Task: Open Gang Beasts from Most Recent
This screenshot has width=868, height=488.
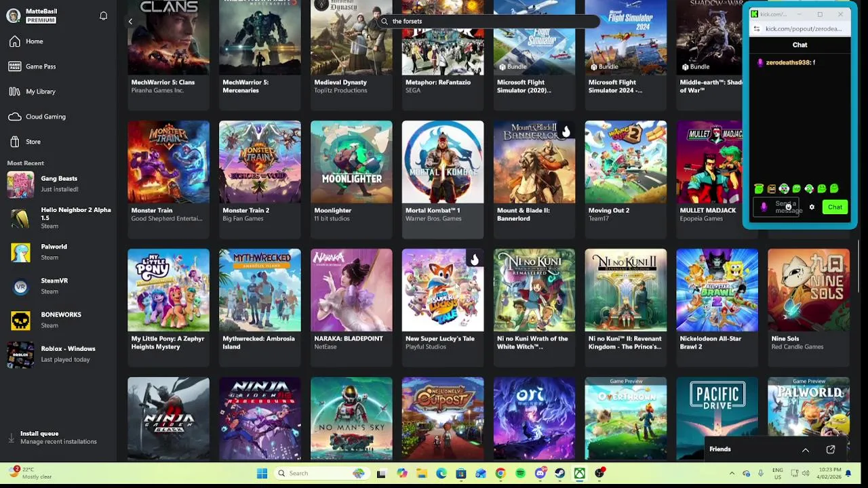Action: click(59, 184)
